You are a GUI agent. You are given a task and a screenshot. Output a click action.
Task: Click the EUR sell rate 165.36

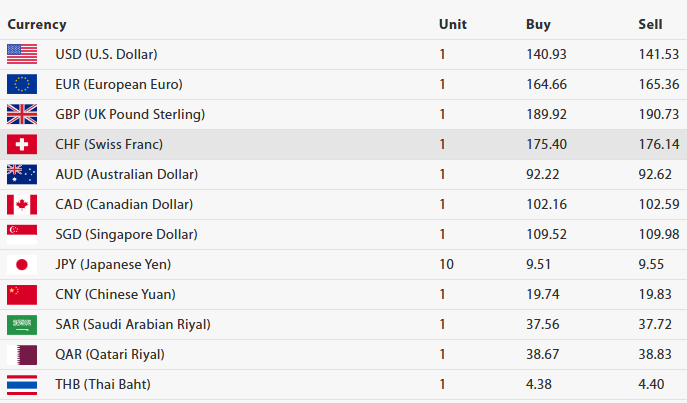[x=658, y=84]
